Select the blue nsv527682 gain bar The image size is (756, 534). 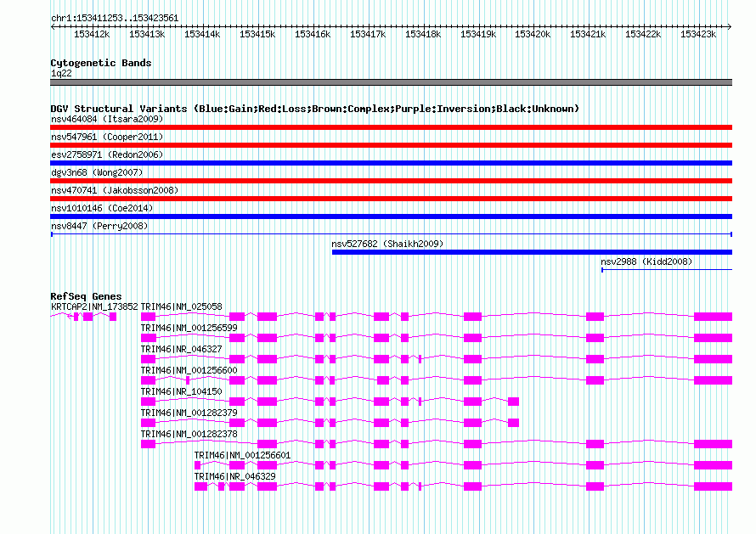532,252
